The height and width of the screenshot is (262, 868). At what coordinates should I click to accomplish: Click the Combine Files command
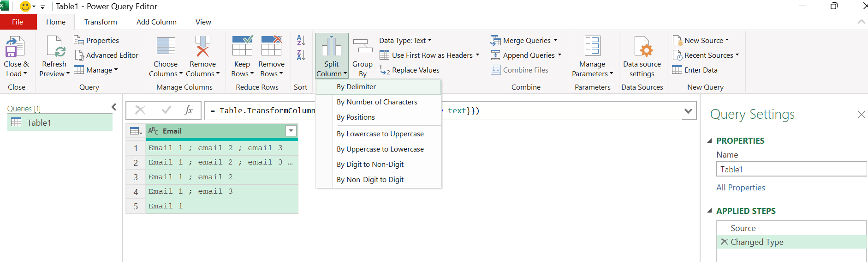pyautogui.click(x=519, y=70)
